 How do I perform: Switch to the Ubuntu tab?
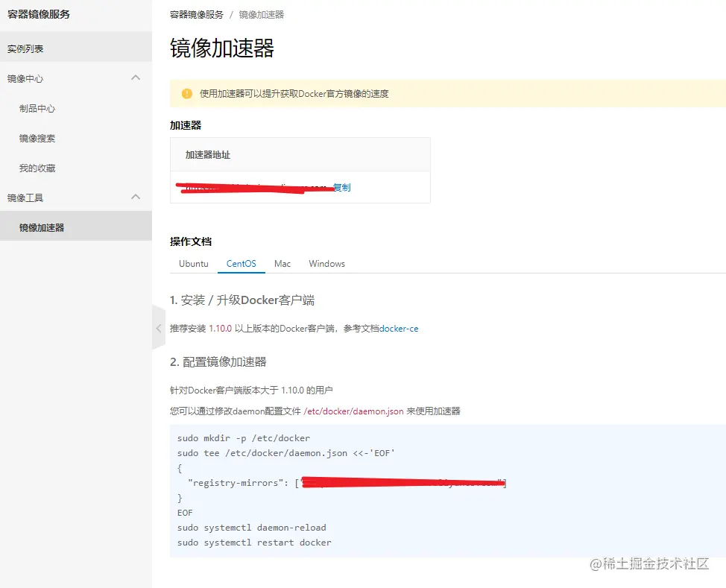click(194, 263)
